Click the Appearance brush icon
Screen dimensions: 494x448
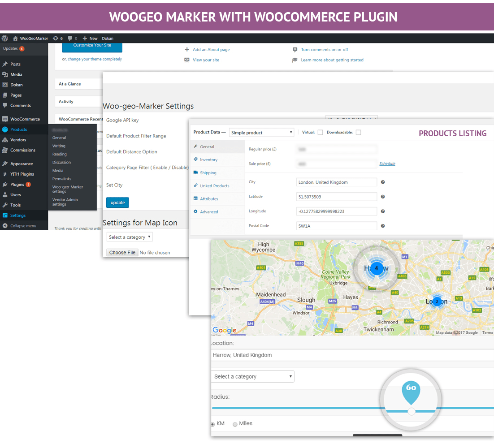(5, 164)
